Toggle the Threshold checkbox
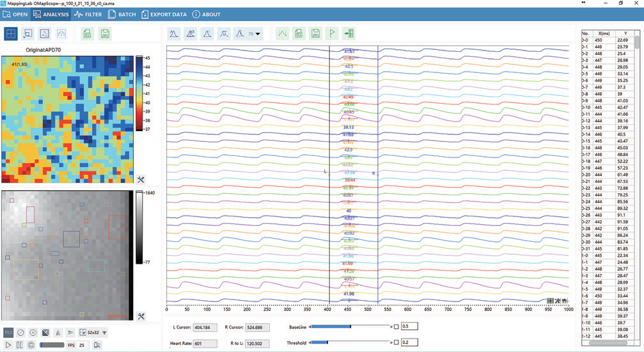The width and height of the screenshot is (644, 352). tap(397, 342)
